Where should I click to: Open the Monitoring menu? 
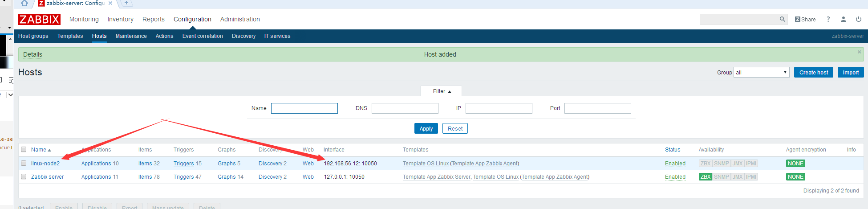click(84, 19)
